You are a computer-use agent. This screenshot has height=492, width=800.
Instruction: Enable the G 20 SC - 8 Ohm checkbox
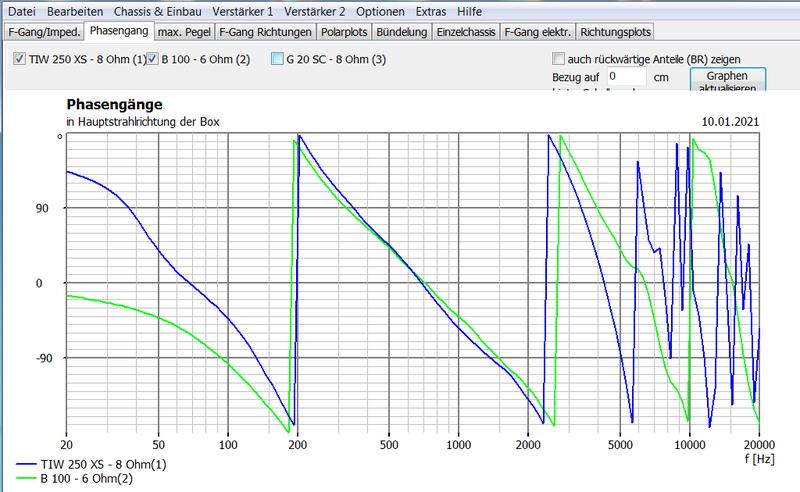tap(277, 60)
